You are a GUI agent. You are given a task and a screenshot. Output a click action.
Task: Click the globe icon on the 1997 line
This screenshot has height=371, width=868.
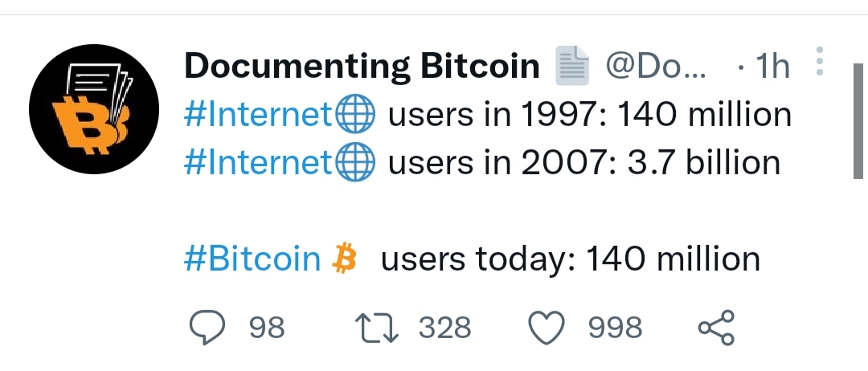(x=355, y=114)
